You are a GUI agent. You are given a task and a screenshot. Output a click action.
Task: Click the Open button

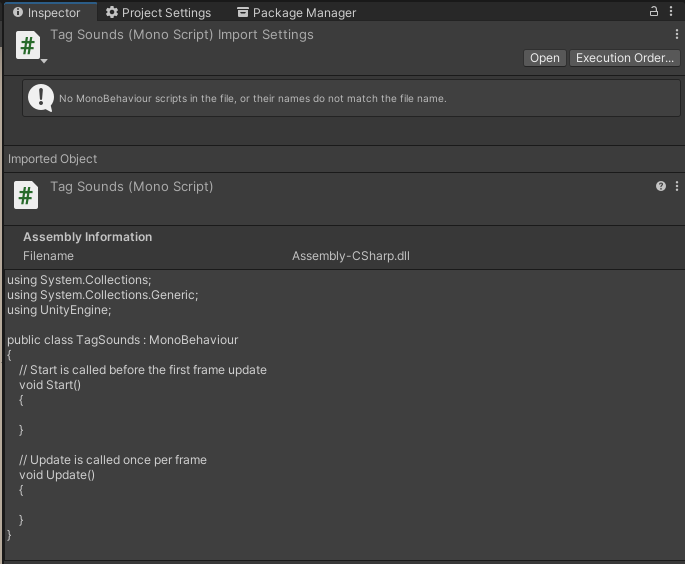click(x=545, y=58)
